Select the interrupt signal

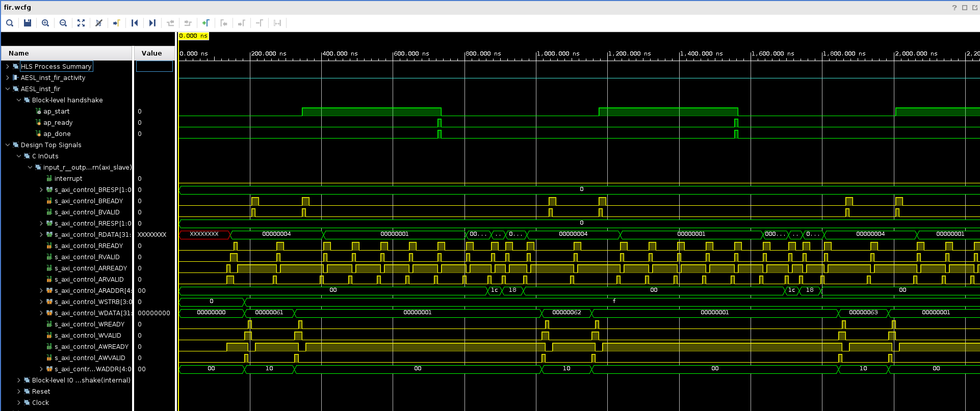(68, 179)
